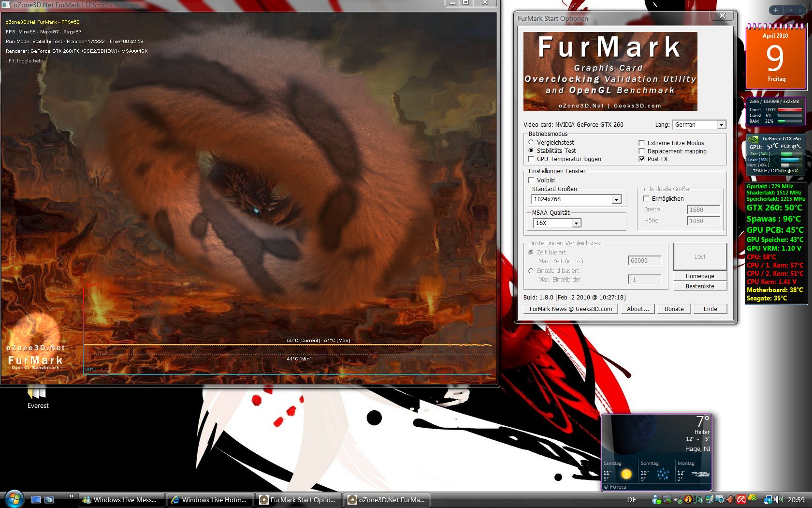Click the Homepage button
Screen dimensions: 812x508
coord(700,276)
